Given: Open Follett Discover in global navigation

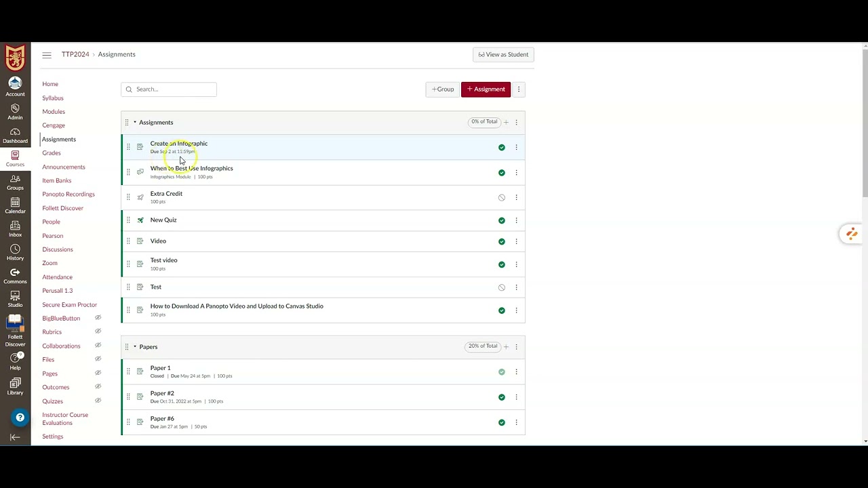Looking at the screenshot, I should click(x=15, y=331).
